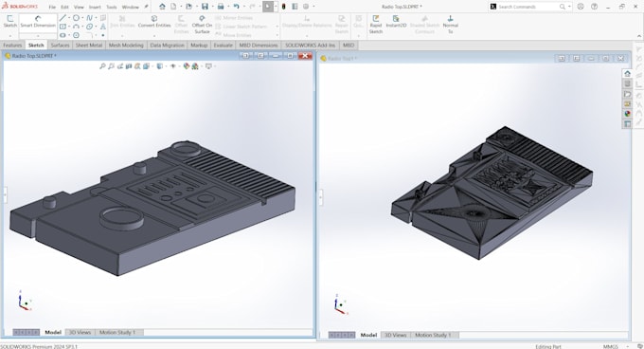Image resolution: width=644 pixels, height=349 pixels.
Task: Expand the Spline tool dropdown arrow
Action: click(x=96, y=18)
